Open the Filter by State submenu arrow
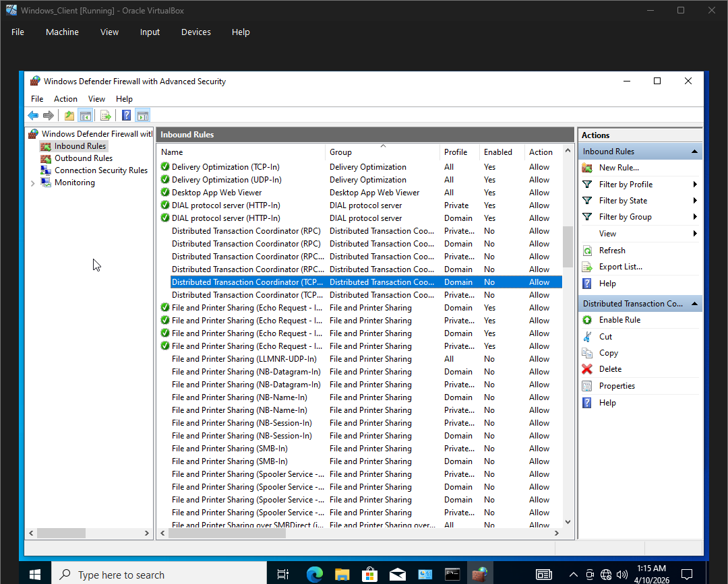Viewport: 728px width, 584px height. click(x=695, y=201)
